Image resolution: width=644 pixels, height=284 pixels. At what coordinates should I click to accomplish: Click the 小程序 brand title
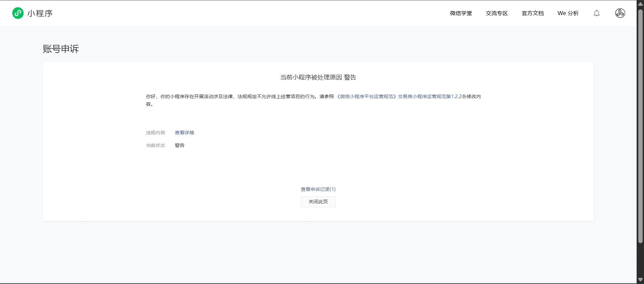40,13
